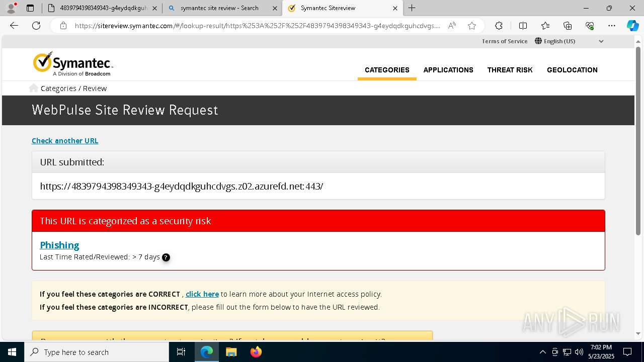This screenshot has width=644, height=362.
Task: Click the Last Time Rated help icon
Action: (166, 257)
